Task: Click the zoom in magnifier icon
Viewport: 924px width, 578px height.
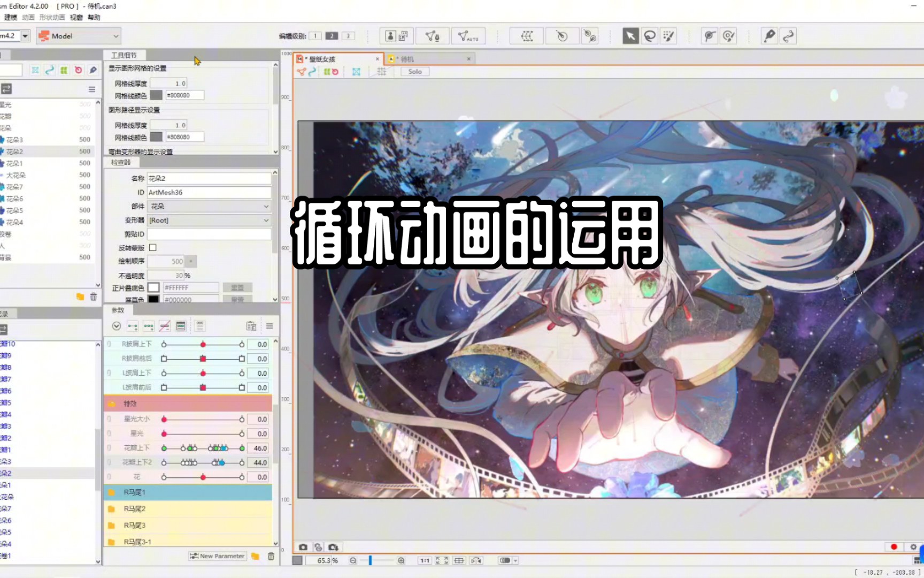Action: coord(401,560)
